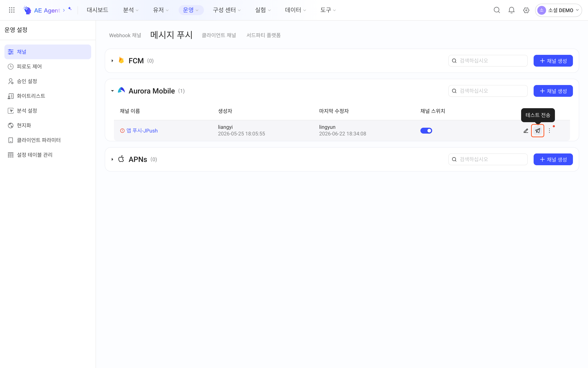Viewport: 588px width, 368px height.
Task: Open the settings gear icon
Action: (526, 10)
